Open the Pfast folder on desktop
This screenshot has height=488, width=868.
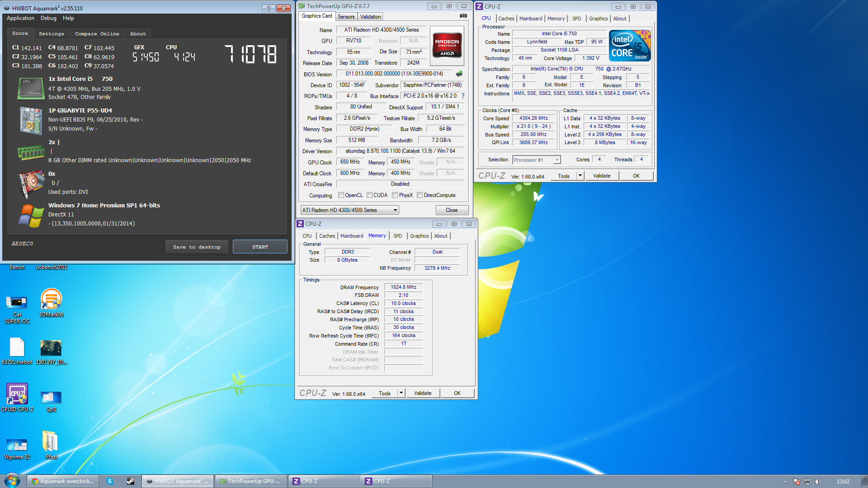pos(51,445)
